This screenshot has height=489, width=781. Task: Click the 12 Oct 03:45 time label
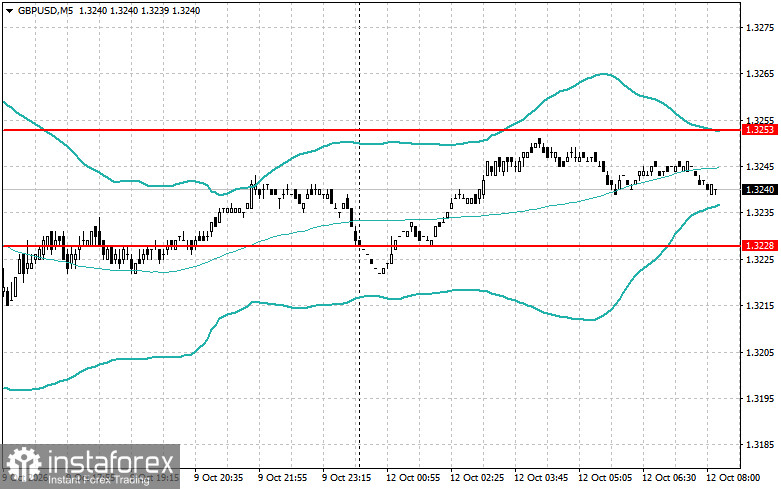click(x=541, y=478)
